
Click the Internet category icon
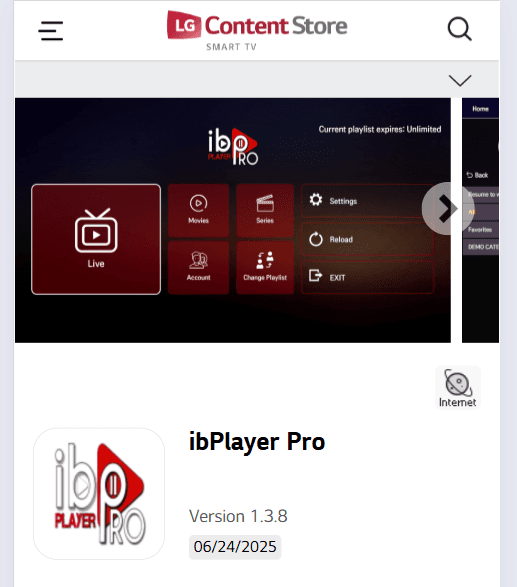pyautogui.click(x=457, y=388)
